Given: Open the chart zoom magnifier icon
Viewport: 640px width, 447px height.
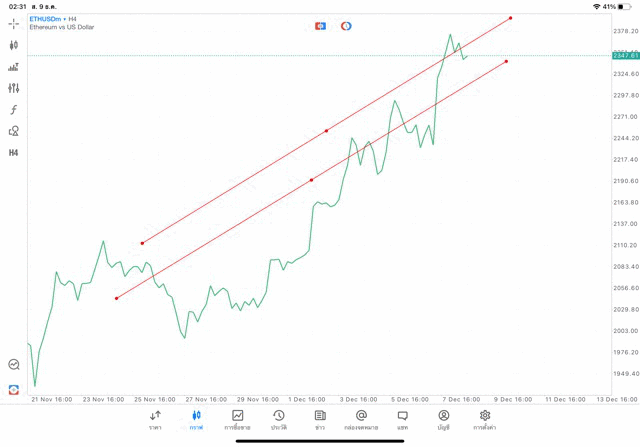Looking at the screenshot, I should 14,365.
